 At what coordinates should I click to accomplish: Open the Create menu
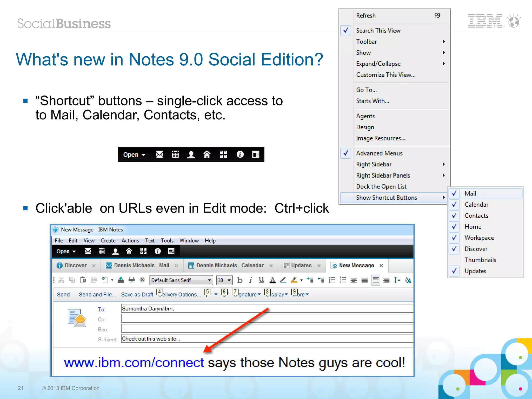[108, 241]
